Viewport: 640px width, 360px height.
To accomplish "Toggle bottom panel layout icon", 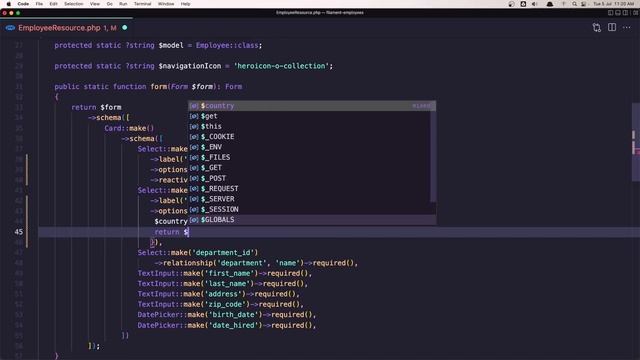I will pyautogui.click(x=618, y=13).
